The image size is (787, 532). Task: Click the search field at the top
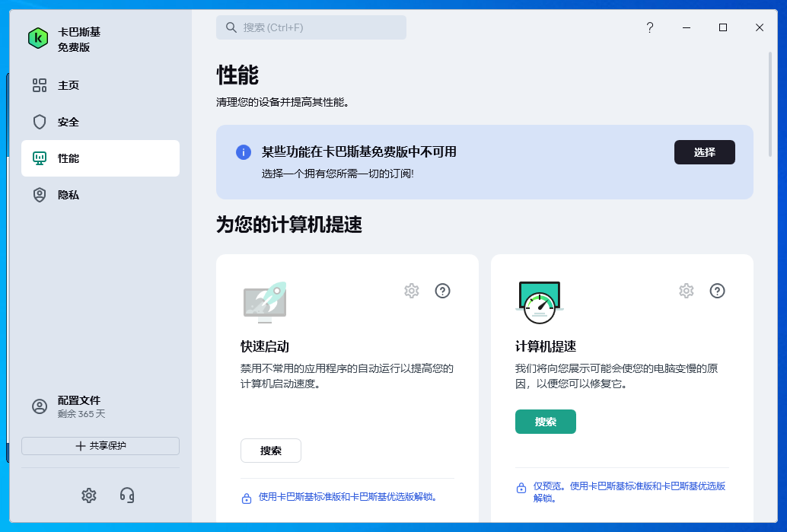point(311,27)
